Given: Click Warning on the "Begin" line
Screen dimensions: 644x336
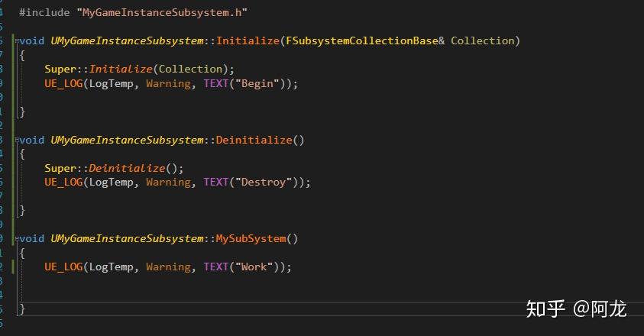Looking at the screenshot, I should pos(168,83).
